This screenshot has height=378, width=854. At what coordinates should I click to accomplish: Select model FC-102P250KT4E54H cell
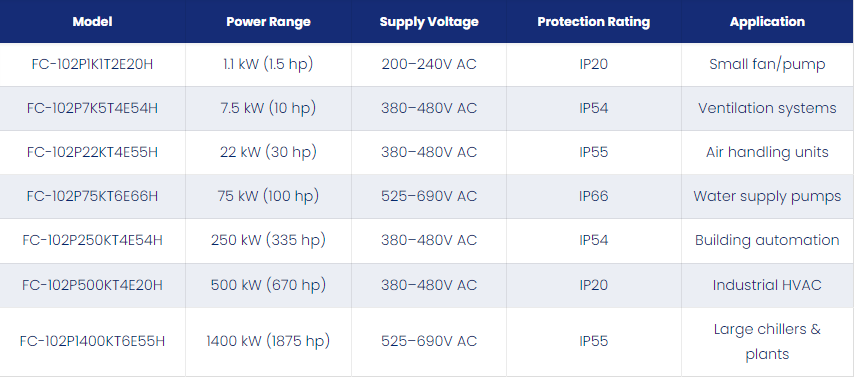(93, 241)
